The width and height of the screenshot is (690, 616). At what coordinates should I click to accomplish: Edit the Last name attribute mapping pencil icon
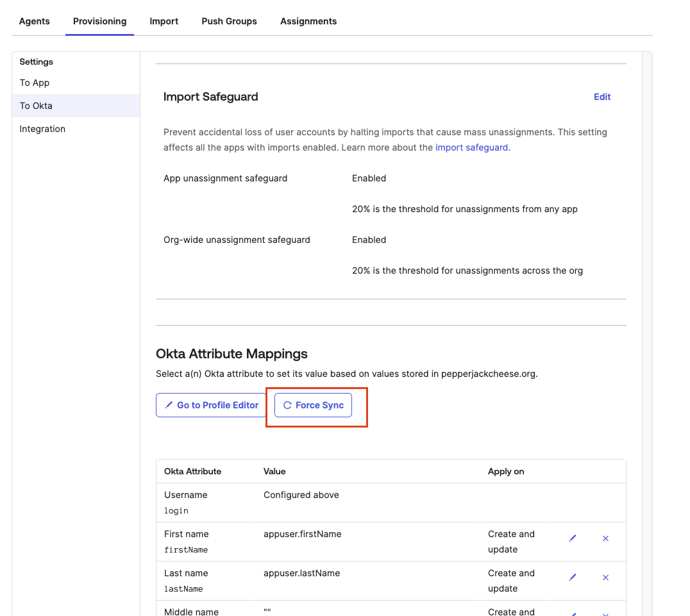coord(573,578)
